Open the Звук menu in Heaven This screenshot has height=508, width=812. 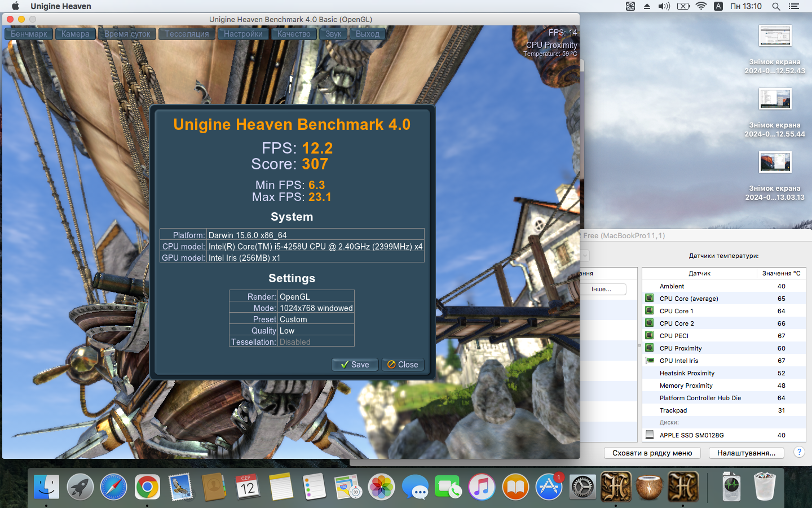pos(333,34)
